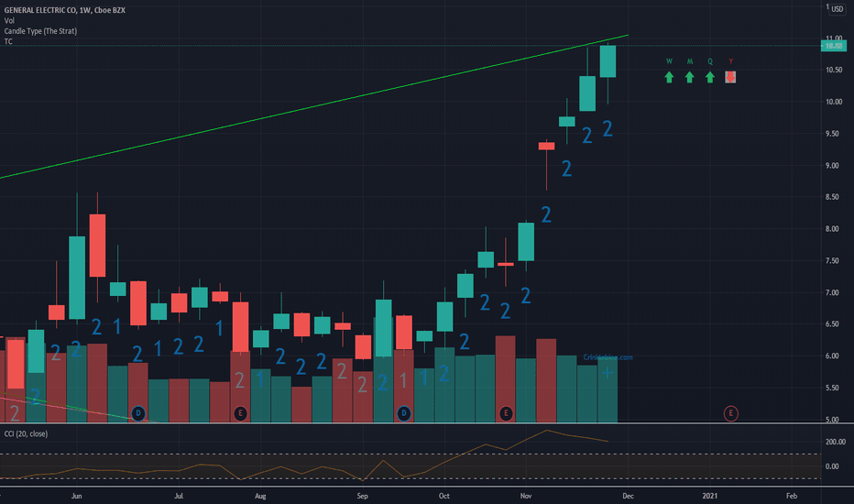Click the monthly (M) green up arrow
The height and width of the screenshot is (504, 854).
tap(689, 77)
